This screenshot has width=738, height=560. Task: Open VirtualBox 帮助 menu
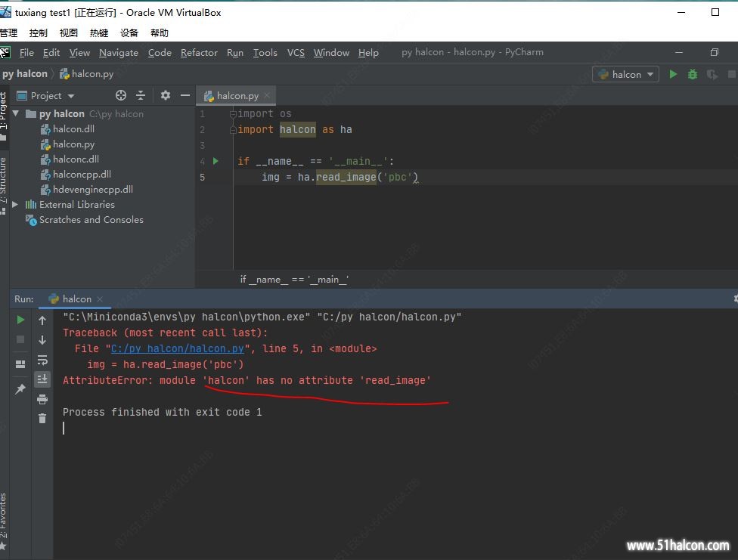point(159,33)
